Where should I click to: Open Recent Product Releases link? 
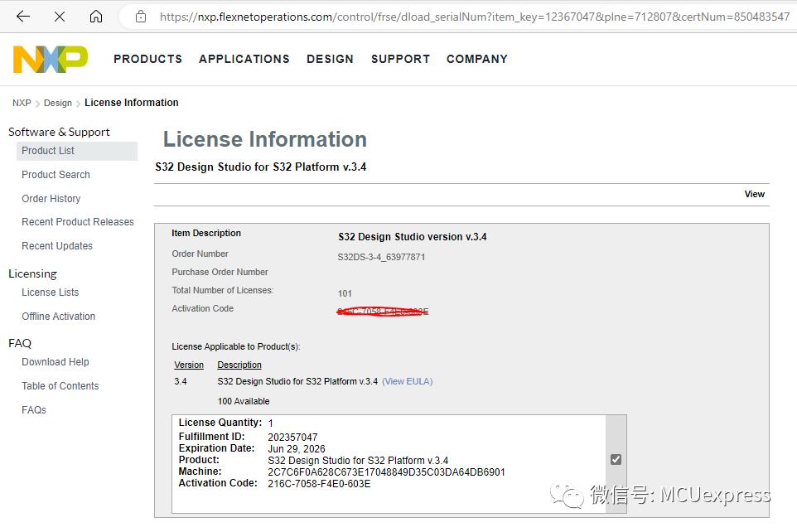[78, 222]
